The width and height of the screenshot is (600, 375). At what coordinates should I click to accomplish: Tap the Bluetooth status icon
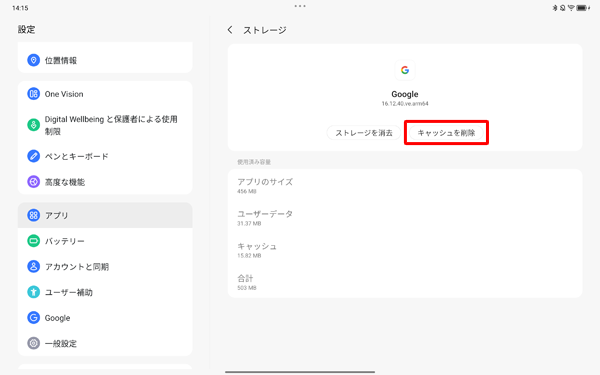pyautogui.click(x=555, y=8)
